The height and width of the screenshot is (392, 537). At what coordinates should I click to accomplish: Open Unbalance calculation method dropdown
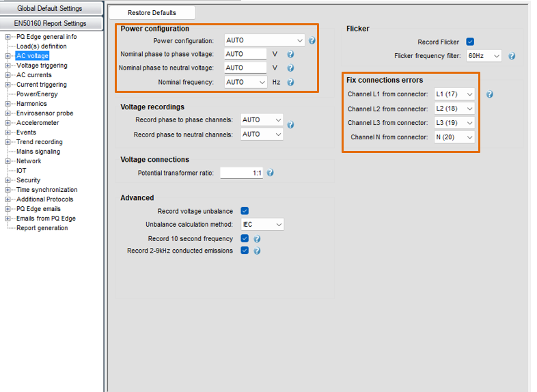pos(262,224)
